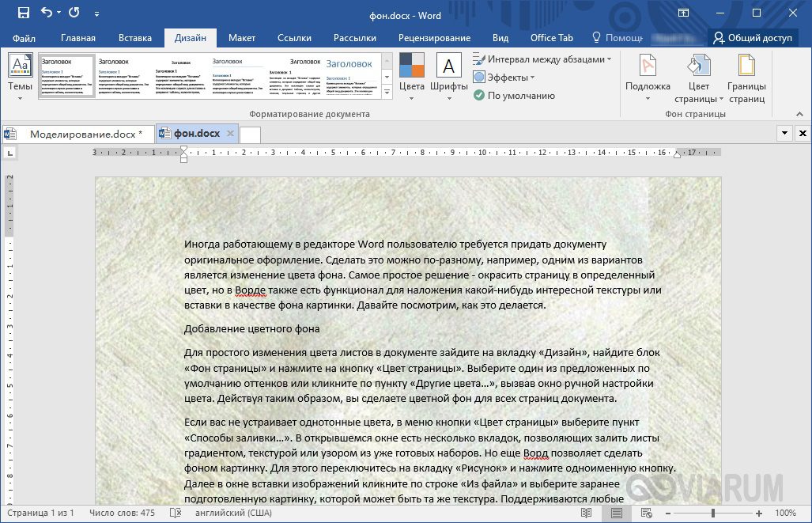Open Границы страниц page borders dialog
The height and width of the screenshot is (523, 812).
(746, 78)
